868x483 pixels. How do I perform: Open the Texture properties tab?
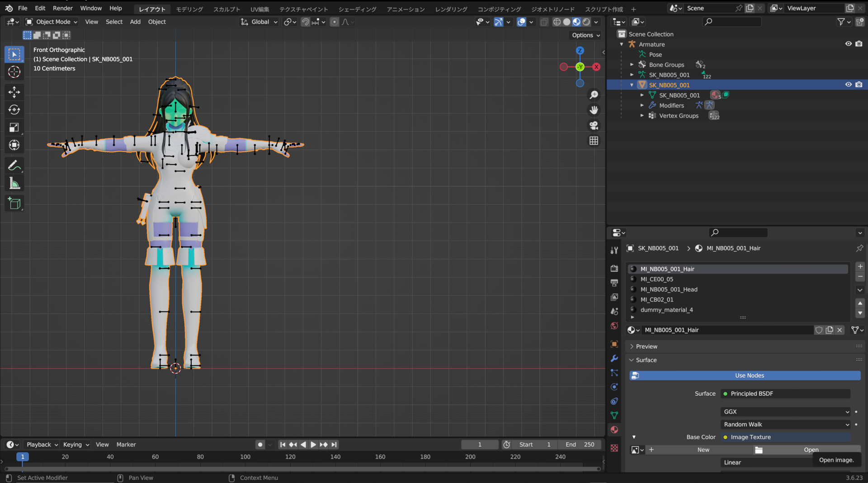pos(614,448)
